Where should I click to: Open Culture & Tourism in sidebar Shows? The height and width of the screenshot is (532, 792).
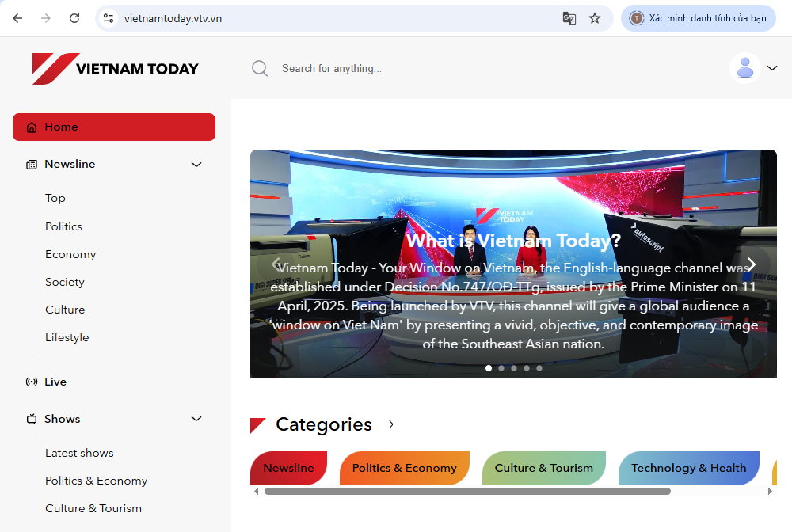[x=93, y=509]
